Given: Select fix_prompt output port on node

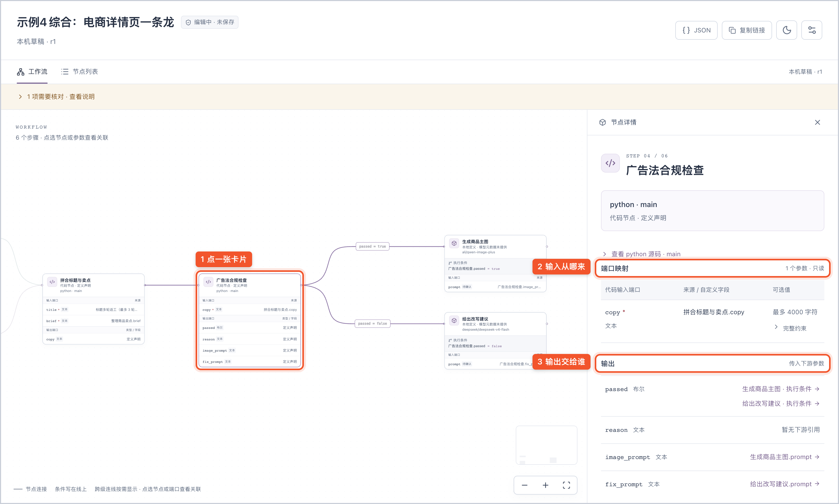Looking at the screenshot, I should [x=250, y=362].
